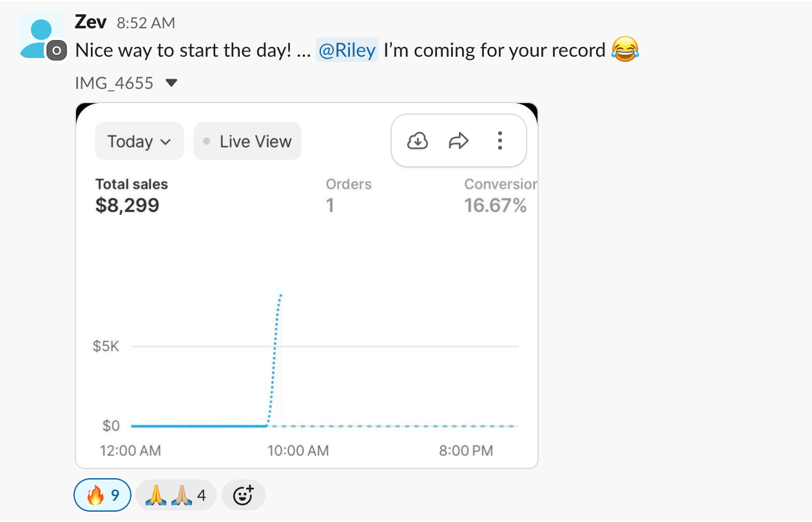Viewport: 812px width, 522px height.
Task: Open the three-dot more options menu
Action: (x=500, y=140)
